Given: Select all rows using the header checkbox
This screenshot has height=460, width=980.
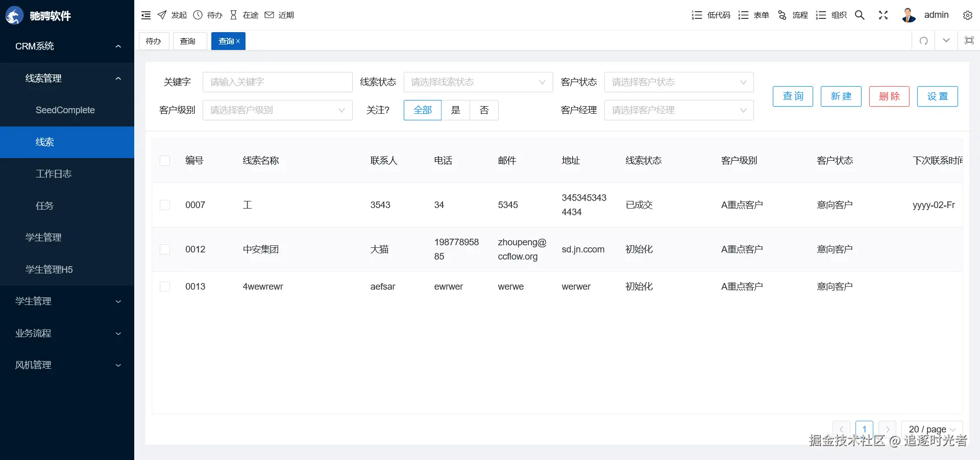Looking at the screenshot, I should (165, 161).
